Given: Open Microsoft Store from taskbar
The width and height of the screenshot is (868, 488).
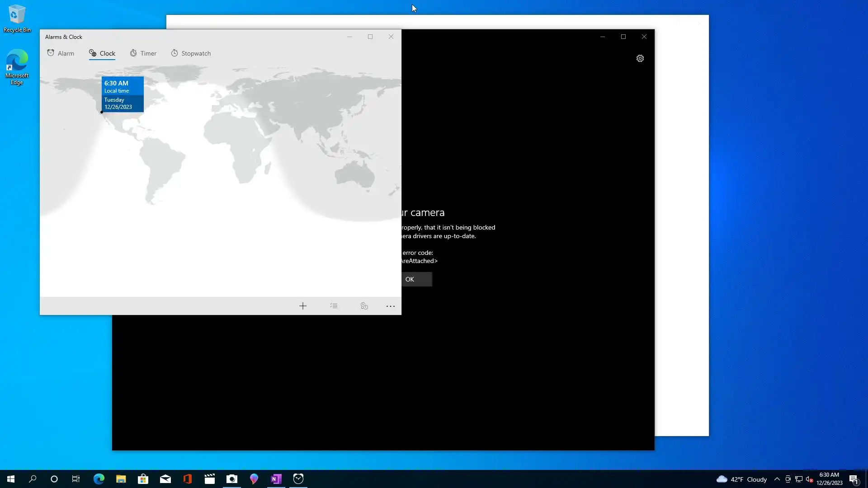Looking at the screenshot, I should [143, 479].
